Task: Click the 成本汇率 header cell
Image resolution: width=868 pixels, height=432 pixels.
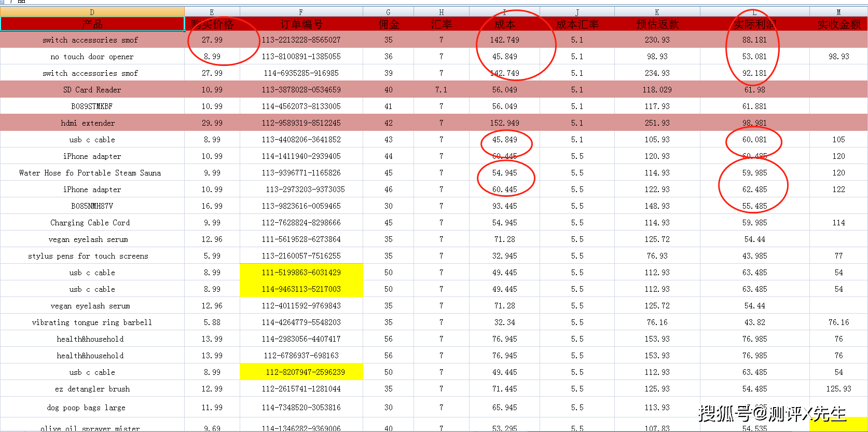Action: (577, 24)
